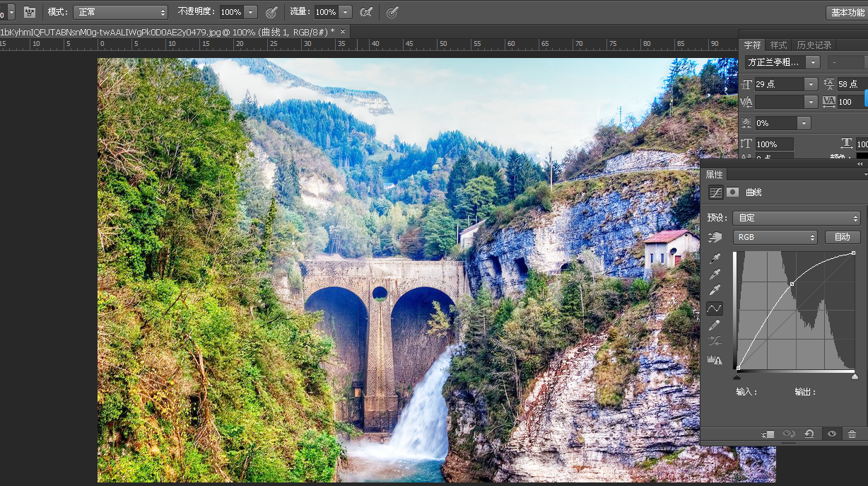
Task: Open the 流量 flow slider arrow
Action: (x=345, y=12)
